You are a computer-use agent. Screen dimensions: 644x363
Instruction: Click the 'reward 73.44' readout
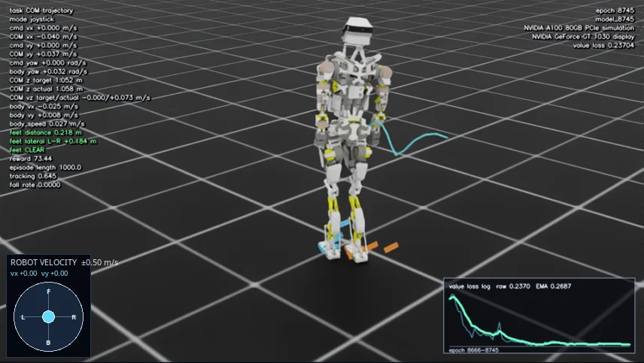31,159
